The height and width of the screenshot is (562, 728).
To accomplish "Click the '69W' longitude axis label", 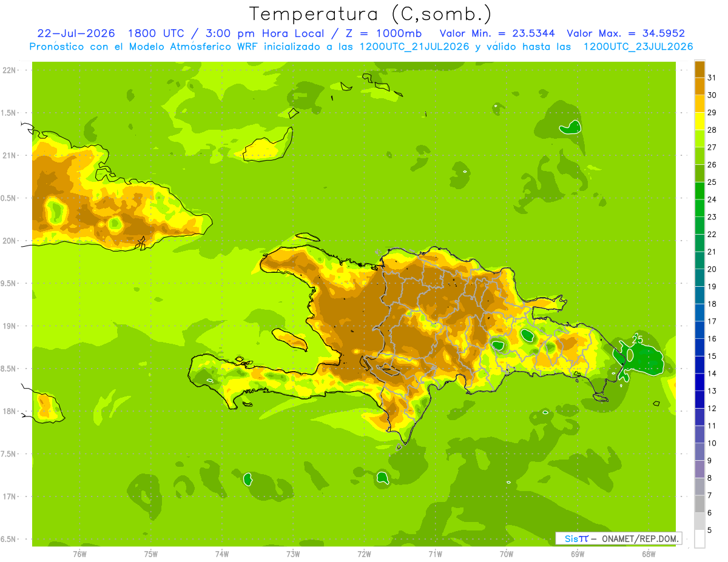I will tap(578, 554).
